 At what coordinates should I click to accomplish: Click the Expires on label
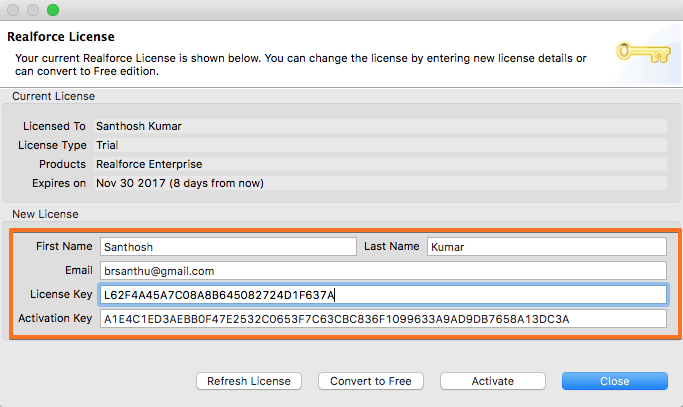[59, 183]
